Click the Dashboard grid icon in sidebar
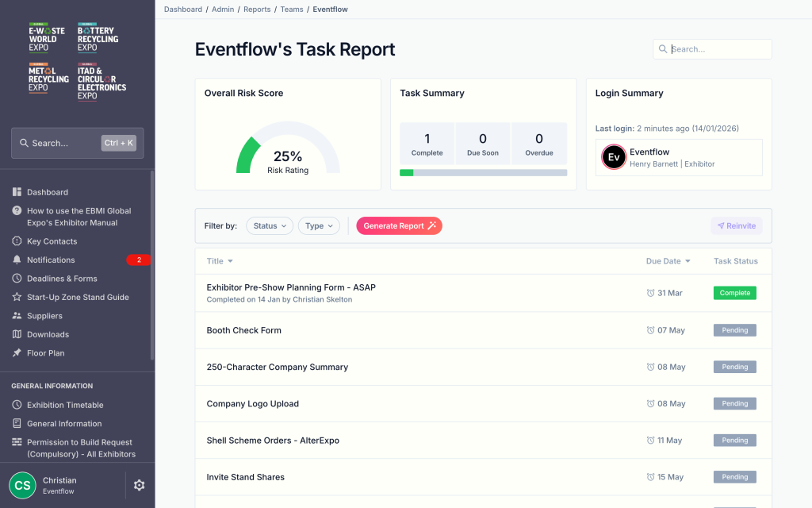 tap(17, 192)
